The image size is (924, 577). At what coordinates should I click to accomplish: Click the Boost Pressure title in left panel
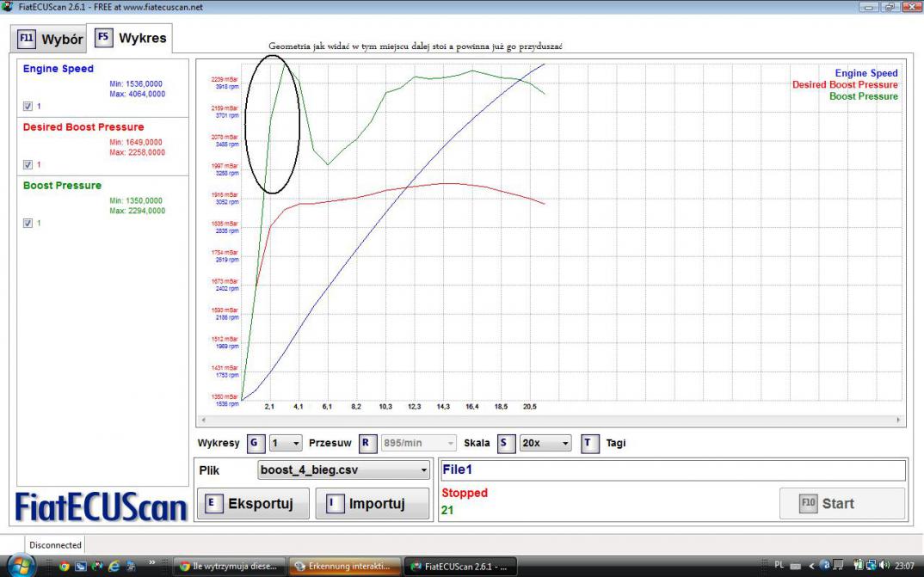(62, 186)
